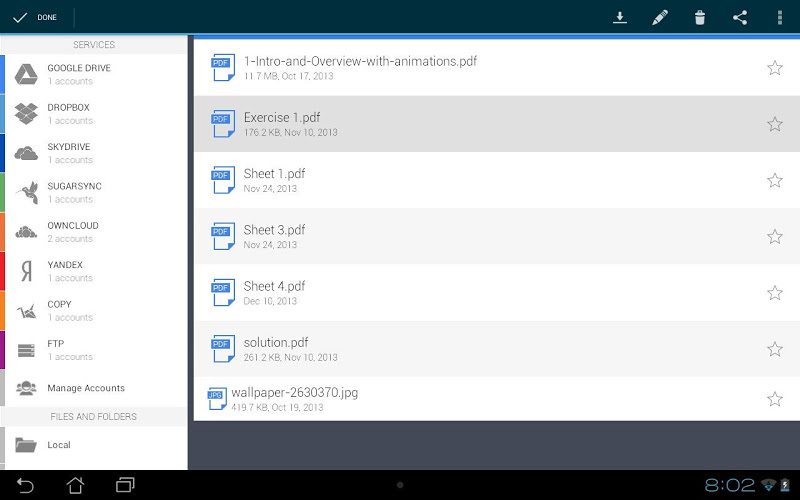The image size is (800, 500).
Task: Select the SkyDrive cloud icon
Action: [x=26, y=153]
